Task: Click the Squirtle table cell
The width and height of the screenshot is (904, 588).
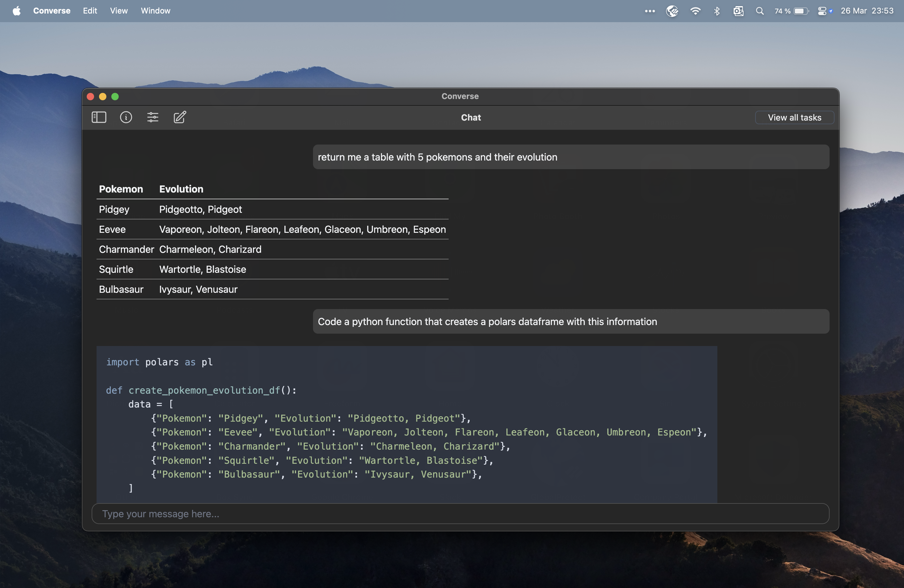Action: (116, 269)
